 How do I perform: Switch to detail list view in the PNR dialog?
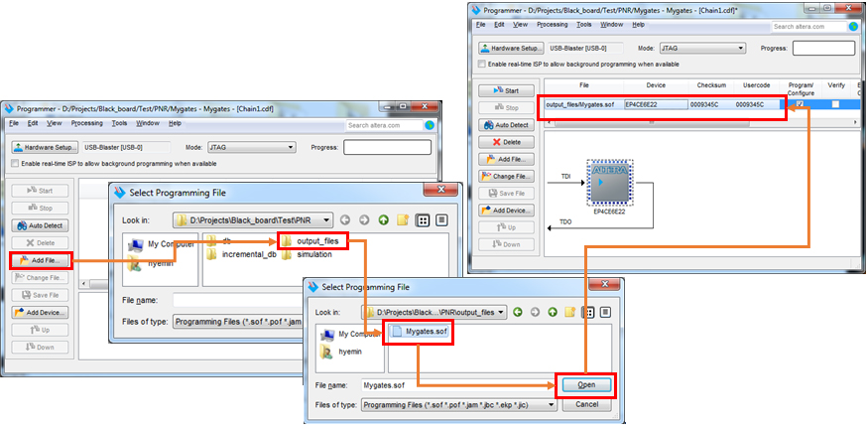coord(441,220)
